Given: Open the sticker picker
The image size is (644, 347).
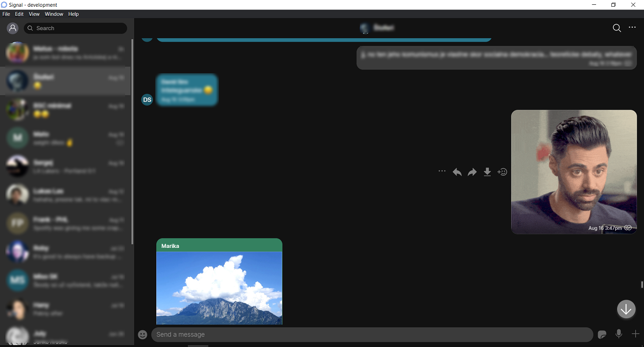Looking at the screenshot, I should (x=602, y=335).
